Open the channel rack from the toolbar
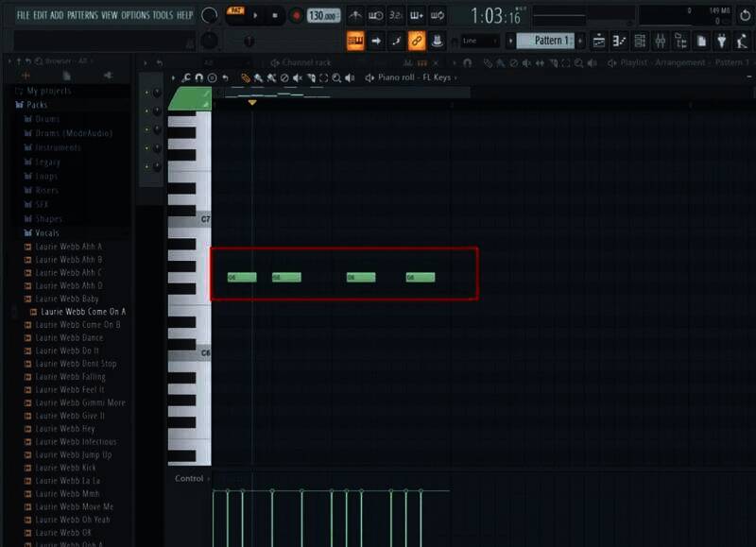756x547 pixels. point(640,42)
